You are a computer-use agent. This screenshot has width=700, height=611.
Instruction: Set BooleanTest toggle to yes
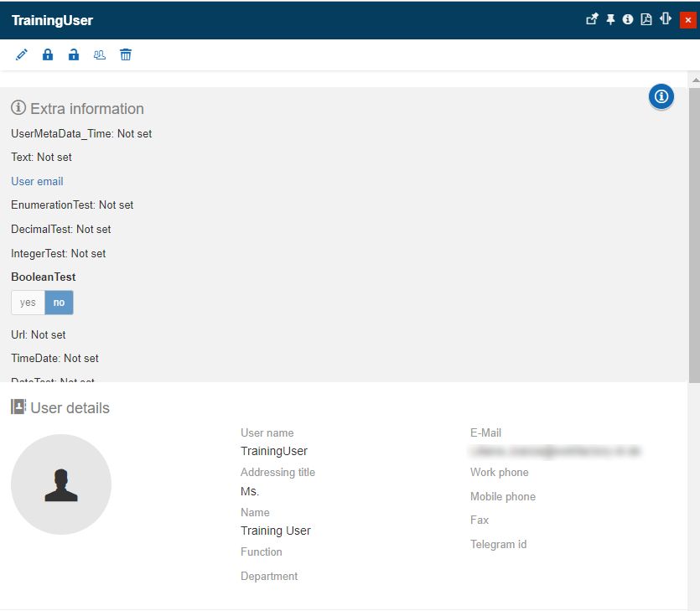(28, 303)
